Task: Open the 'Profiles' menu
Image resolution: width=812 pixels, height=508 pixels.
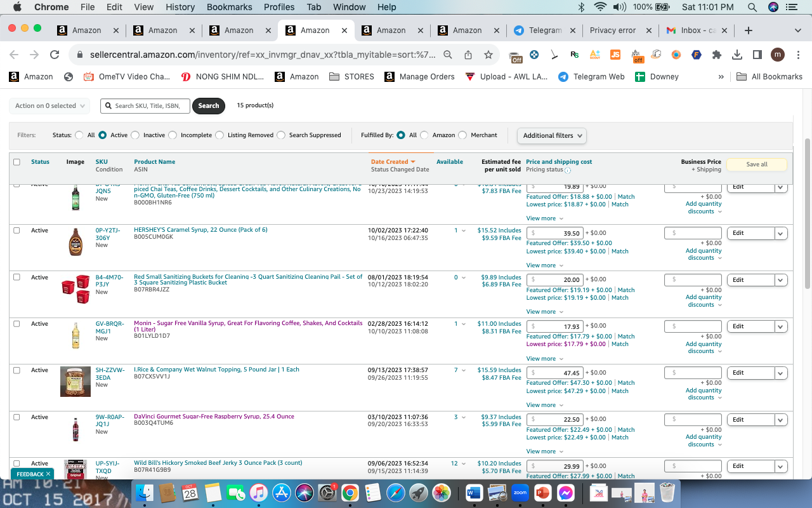Action: point(279,7)
